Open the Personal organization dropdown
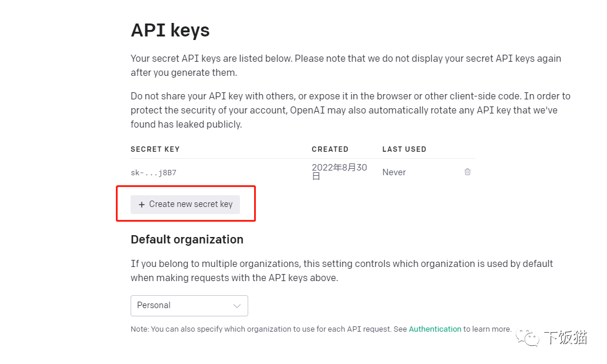Viewport: 607px width, 364px height. (189, 306)
